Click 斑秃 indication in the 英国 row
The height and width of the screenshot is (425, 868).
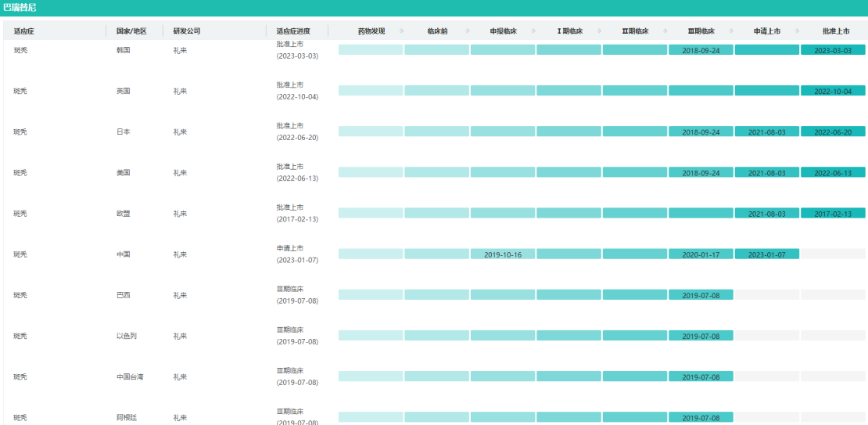20,91
